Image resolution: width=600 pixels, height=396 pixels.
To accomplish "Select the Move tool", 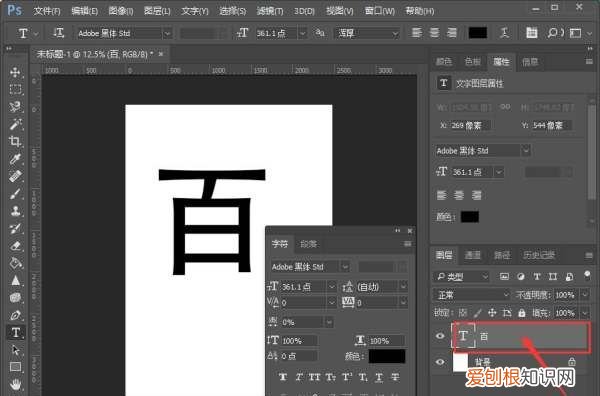I will click(x=15, y=72).
